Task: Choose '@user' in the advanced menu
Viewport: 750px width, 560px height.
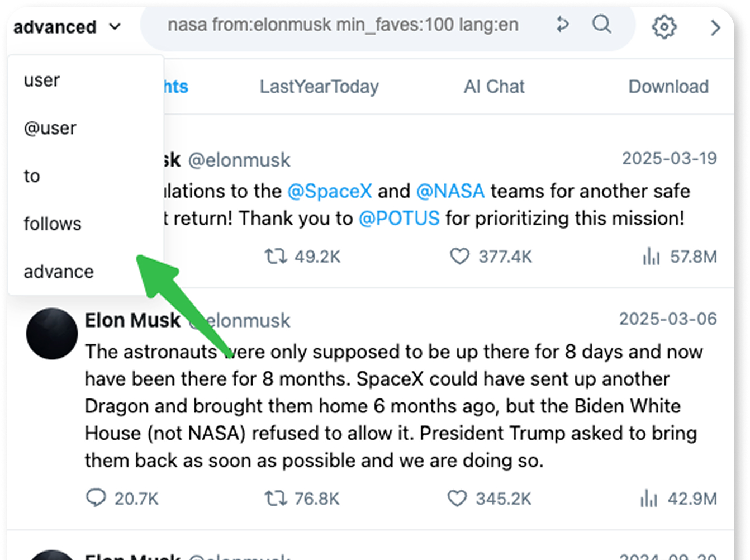Action: click(50, 127)
